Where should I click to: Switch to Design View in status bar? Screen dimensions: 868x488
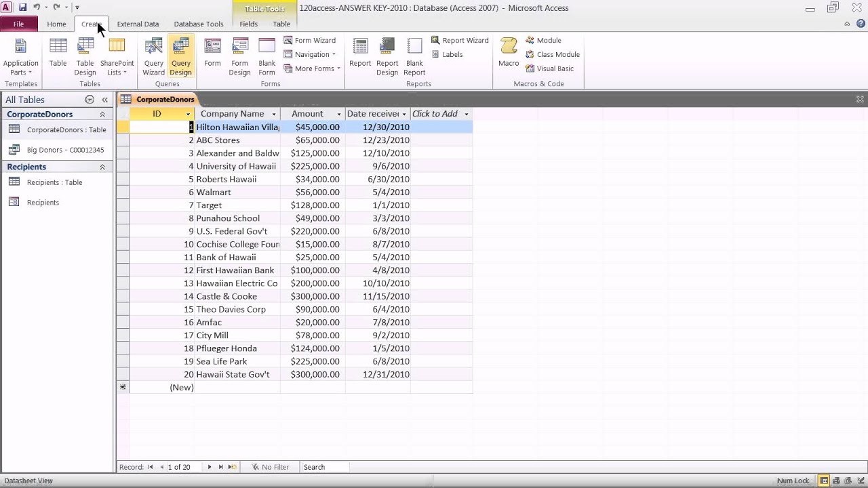click(860, 481)
